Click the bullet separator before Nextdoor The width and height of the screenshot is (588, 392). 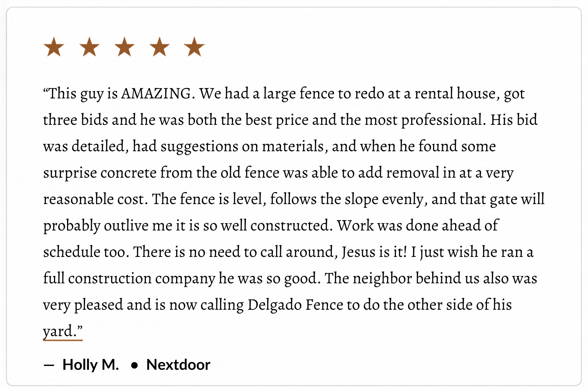(134, 366)
